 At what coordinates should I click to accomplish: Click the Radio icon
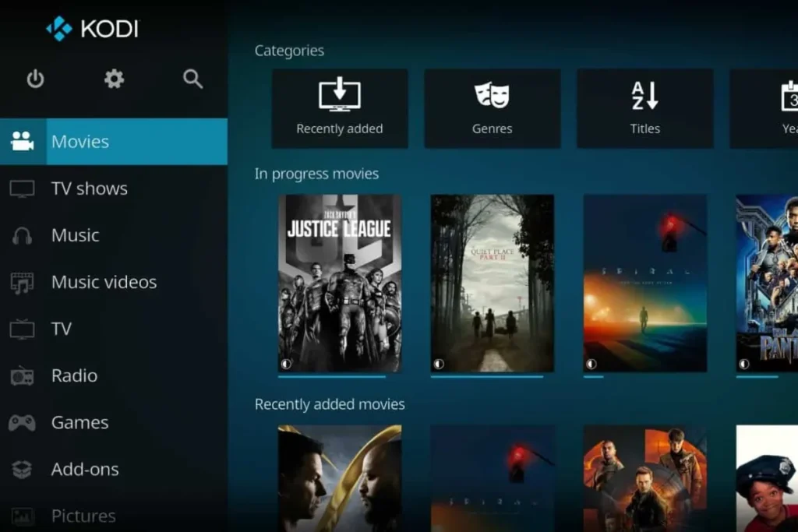coord(23,376)
